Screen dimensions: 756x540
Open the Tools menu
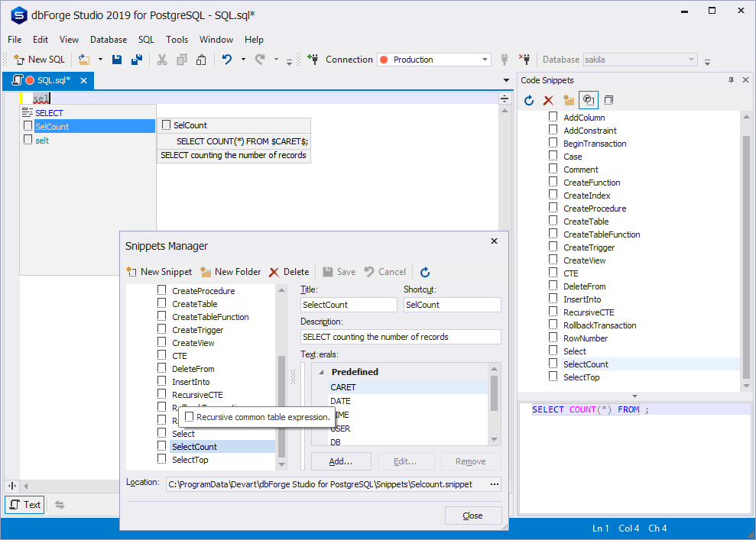[x=177, y=40]
